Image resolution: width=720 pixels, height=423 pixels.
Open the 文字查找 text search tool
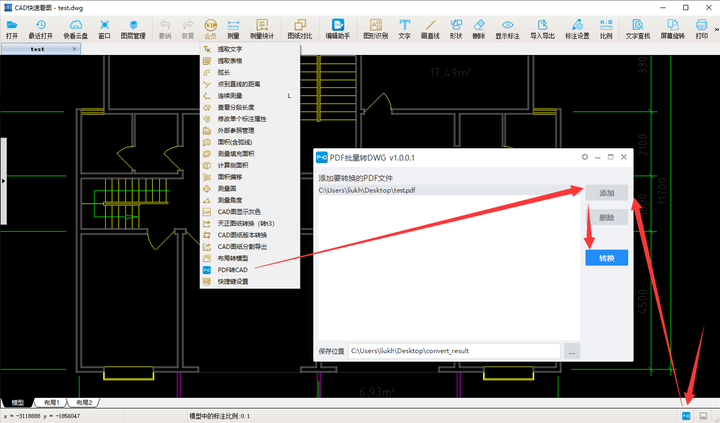click(637, 29)
